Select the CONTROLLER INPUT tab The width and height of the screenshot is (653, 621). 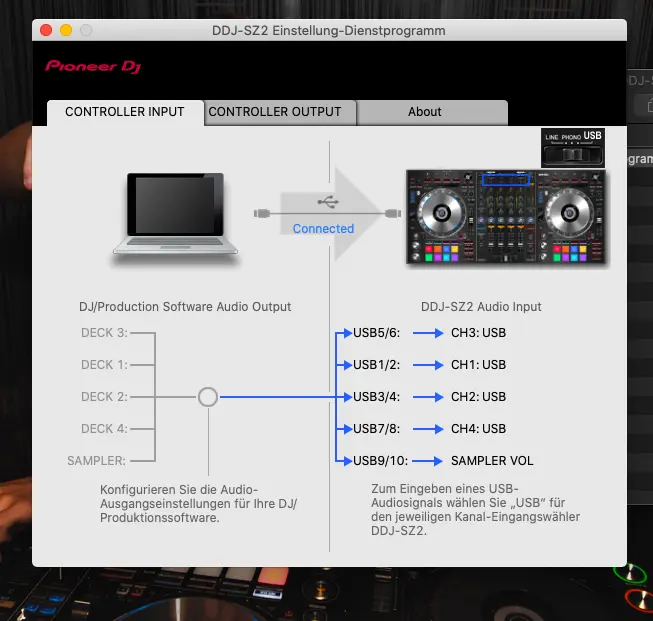point(125,112)
